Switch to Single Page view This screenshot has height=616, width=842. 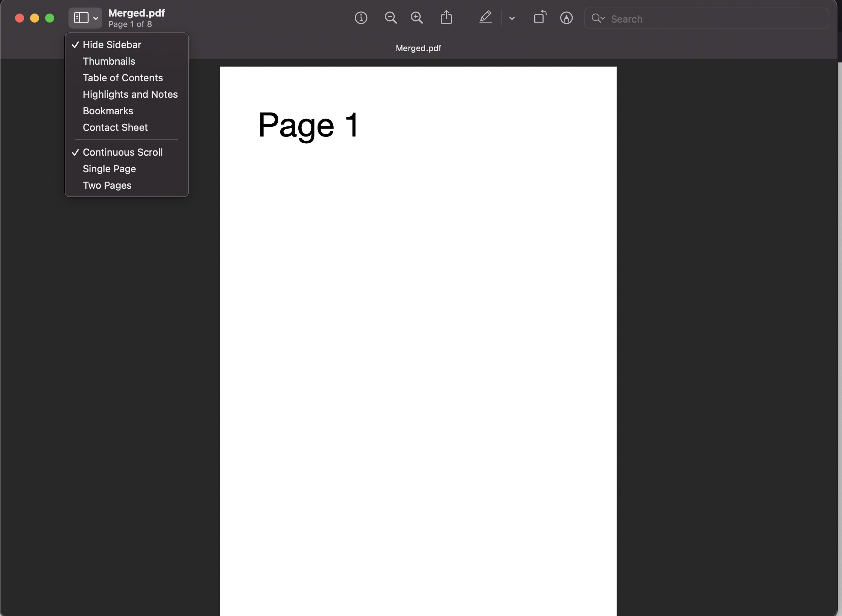[x=109, y=169]
